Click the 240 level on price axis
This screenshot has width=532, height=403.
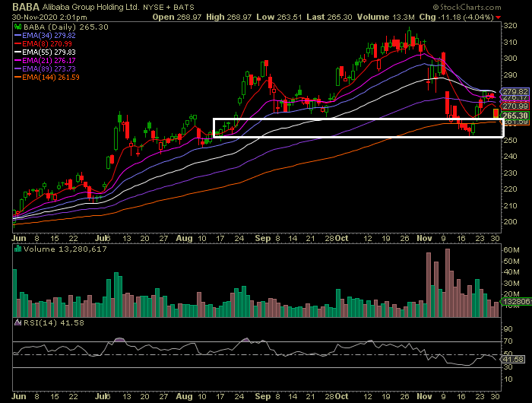[510, 157]
